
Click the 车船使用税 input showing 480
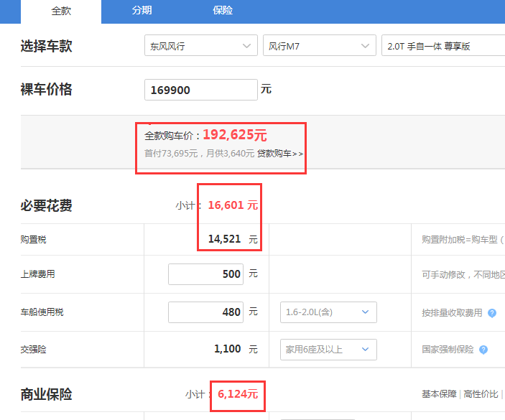[x=205, y=312]
